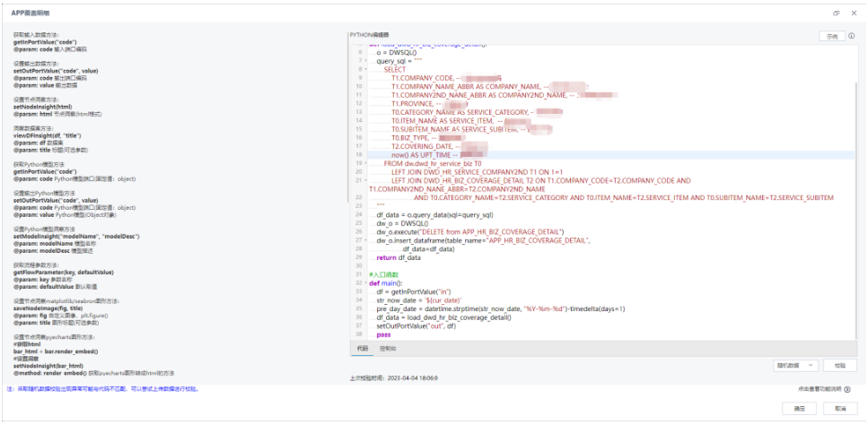Collapse def main() fold at line 32
868x425 pixels.
coord(366,283)
